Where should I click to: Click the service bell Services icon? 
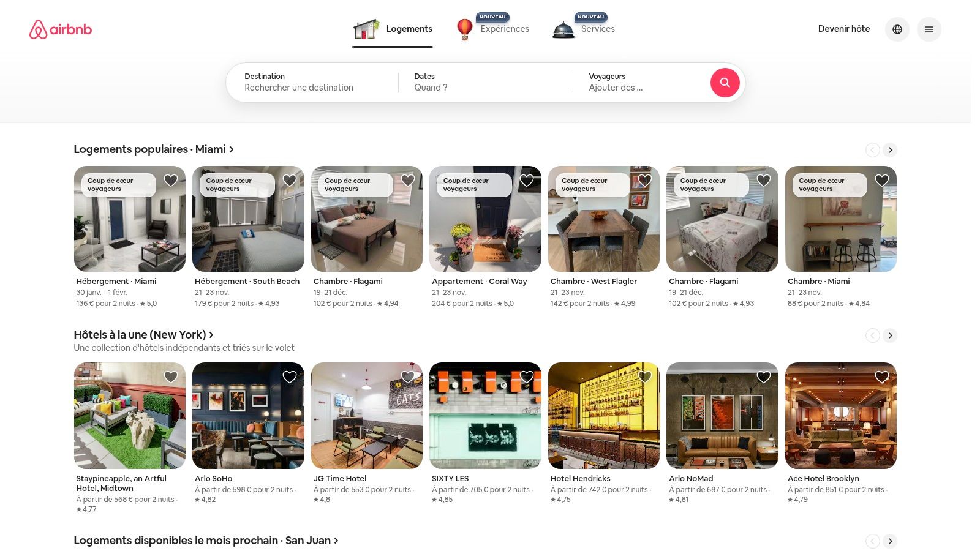pyautogui.click(x=563, y=29)
